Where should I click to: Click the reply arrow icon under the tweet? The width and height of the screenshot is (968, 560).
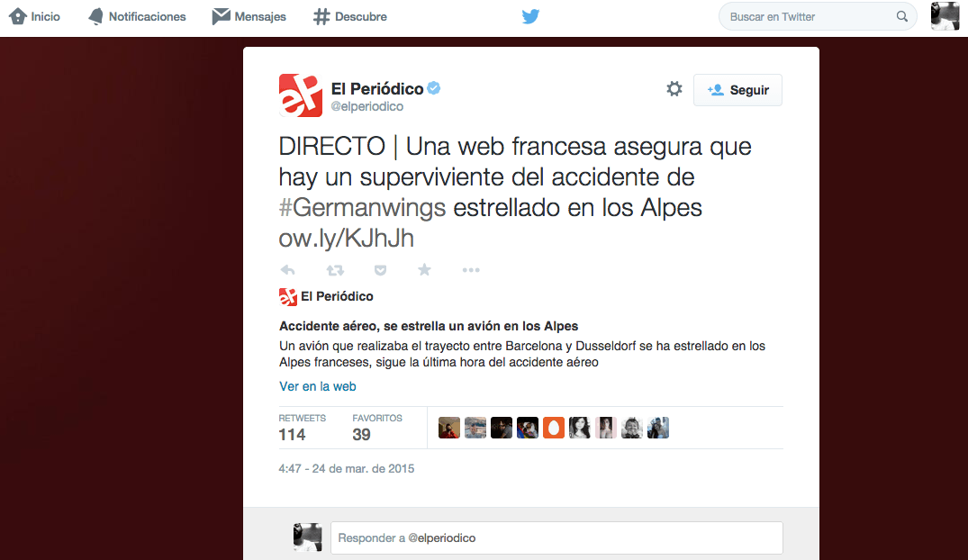287,270
